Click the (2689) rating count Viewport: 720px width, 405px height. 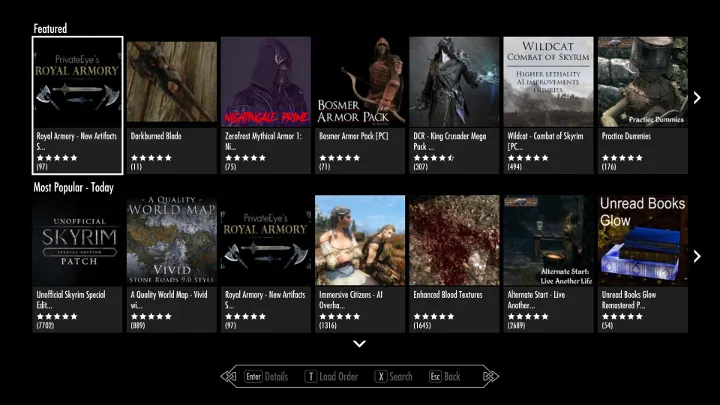[516, 325]
